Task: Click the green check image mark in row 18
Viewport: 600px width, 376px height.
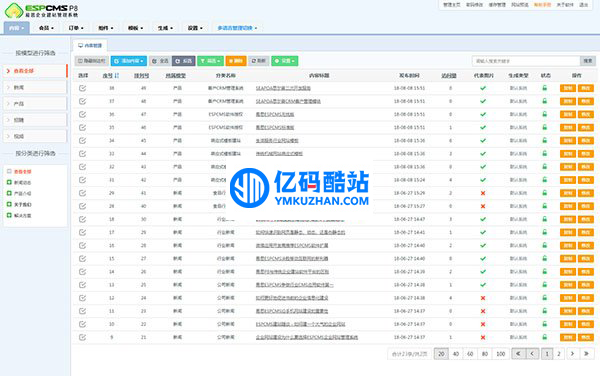Action: tap(483, 219)
